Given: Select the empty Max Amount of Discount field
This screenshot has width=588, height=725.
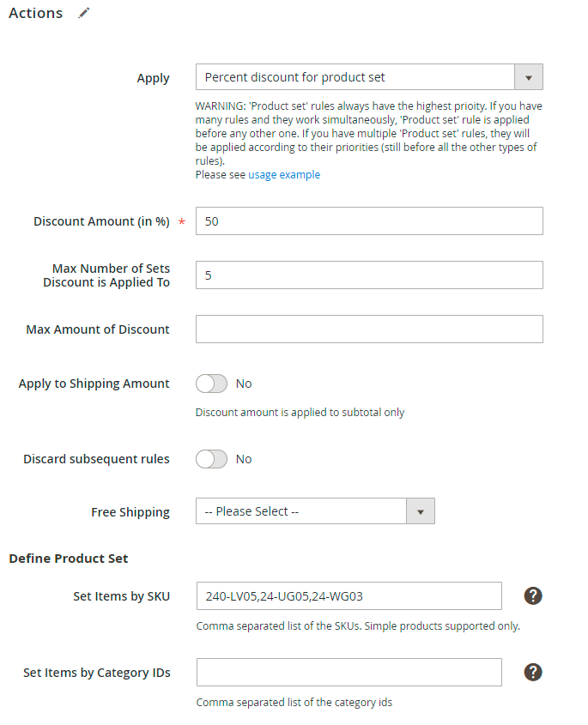Looking at the screenshot, I should tap(369, 329).
